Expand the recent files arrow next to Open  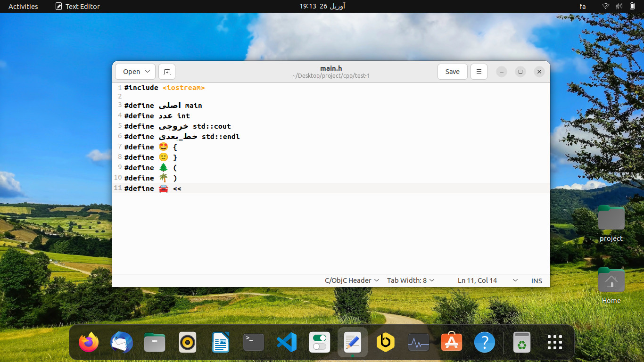(x=148, y=72)
